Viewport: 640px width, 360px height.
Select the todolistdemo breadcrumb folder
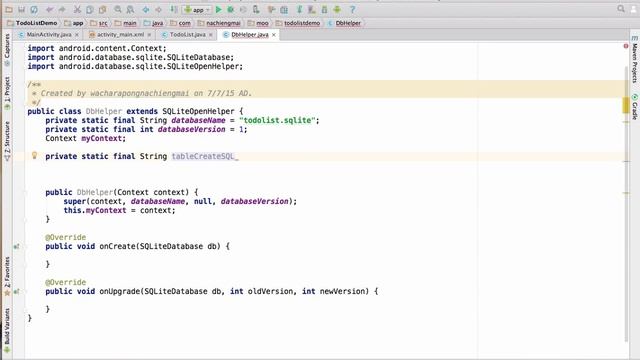coord(298,23)
